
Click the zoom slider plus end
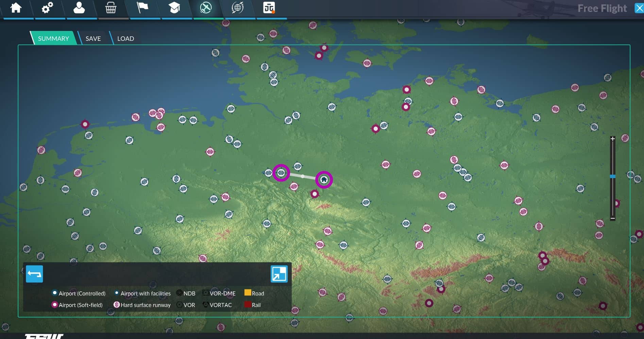[x=612, y=139]
